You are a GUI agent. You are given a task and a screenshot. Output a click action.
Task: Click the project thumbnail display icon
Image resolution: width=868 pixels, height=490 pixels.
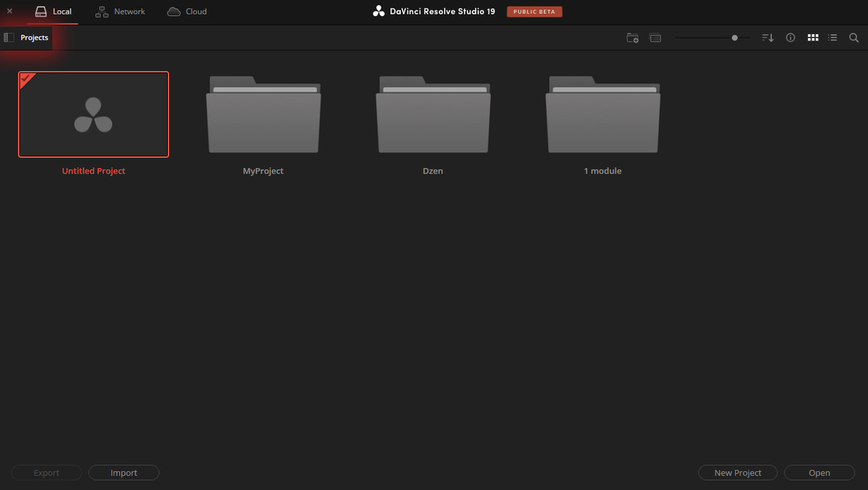(x=655, y=38)
